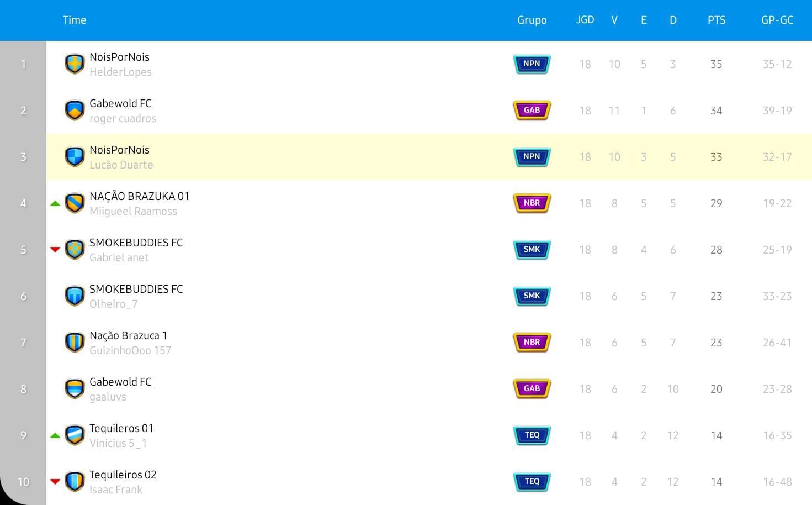Open NAÇÃO BRAZUKA 01 shield emblem

tap(75, 203)
